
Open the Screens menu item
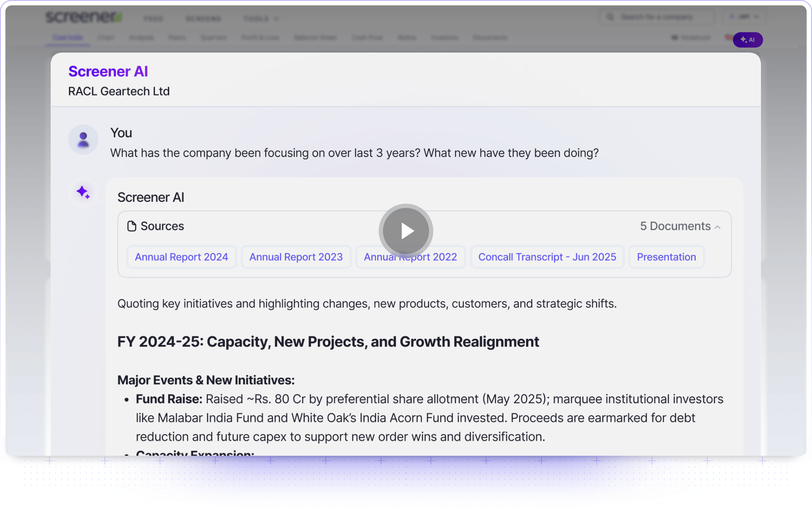[x=203, y=18]
